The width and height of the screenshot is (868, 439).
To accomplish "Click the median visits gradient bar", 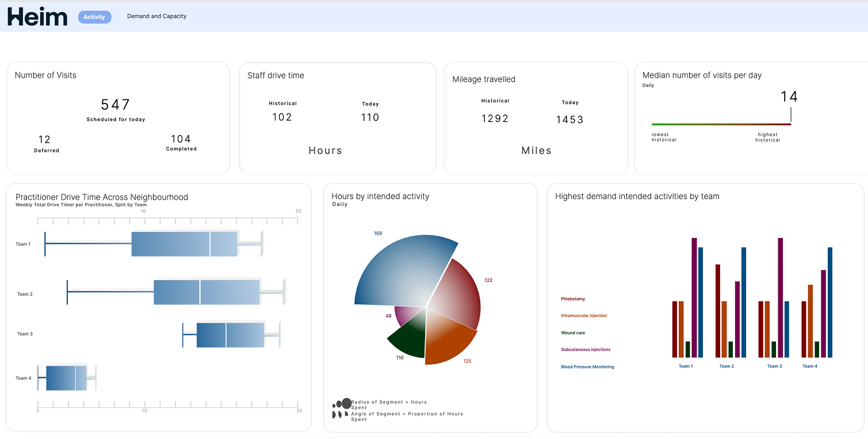I will 721,124.
